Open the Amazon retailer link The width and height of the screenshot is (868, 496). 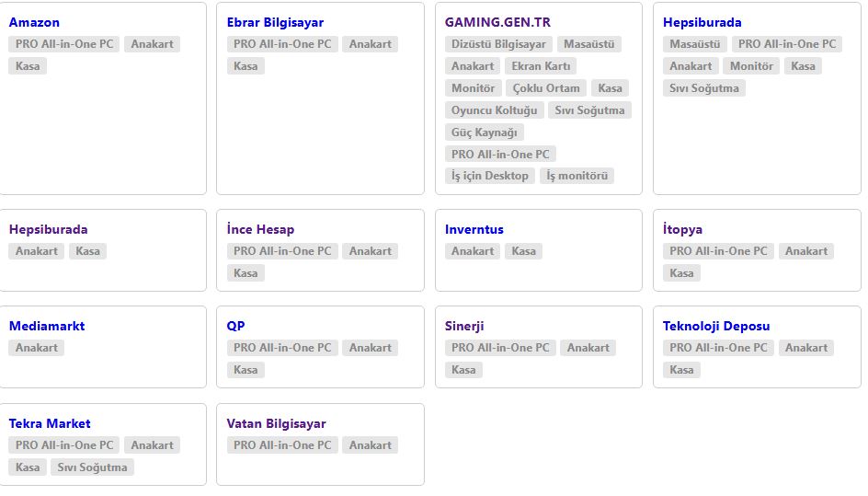tap(34, 22)
